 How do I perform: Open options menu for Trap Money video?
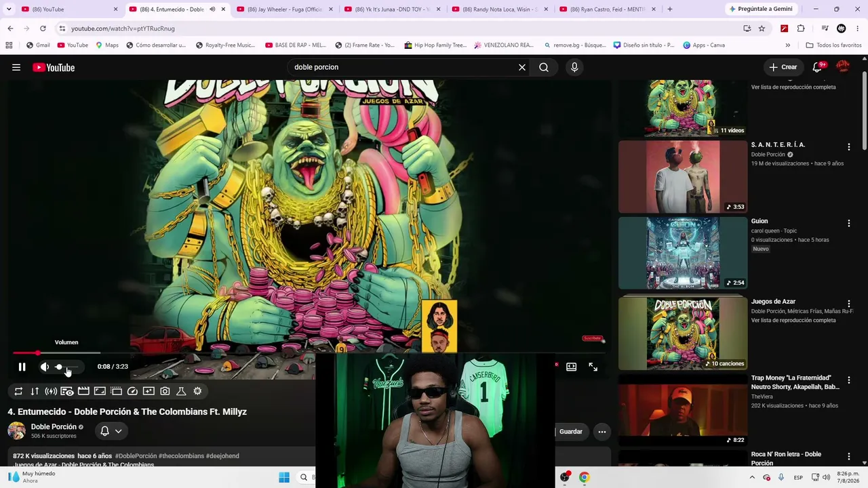click(848, 380)
